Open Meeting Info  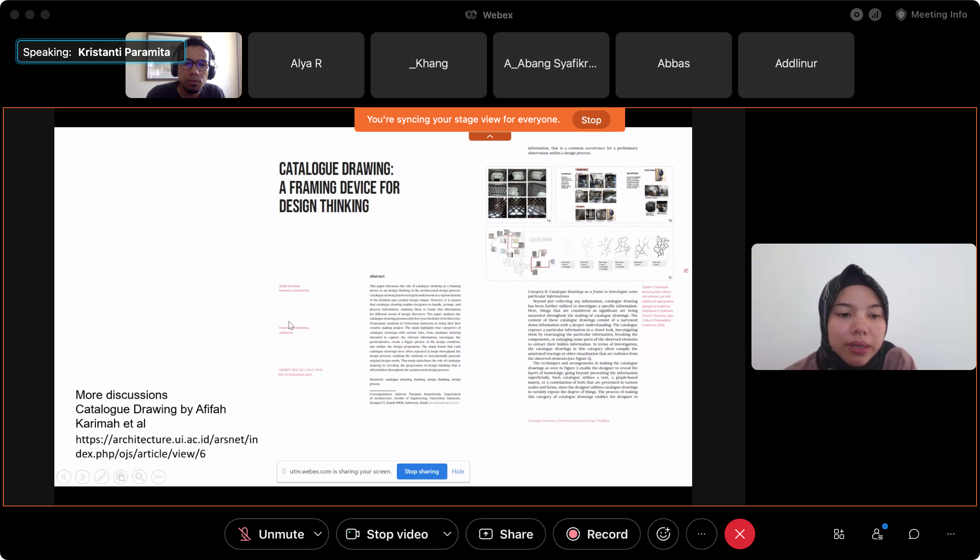pos(931,15)
